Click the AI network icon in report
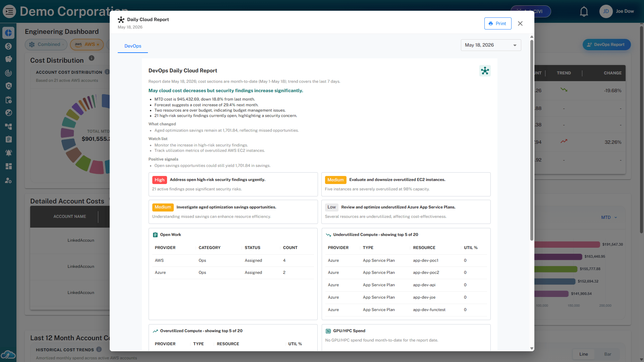The image size is (644, 362). point(485,71)
